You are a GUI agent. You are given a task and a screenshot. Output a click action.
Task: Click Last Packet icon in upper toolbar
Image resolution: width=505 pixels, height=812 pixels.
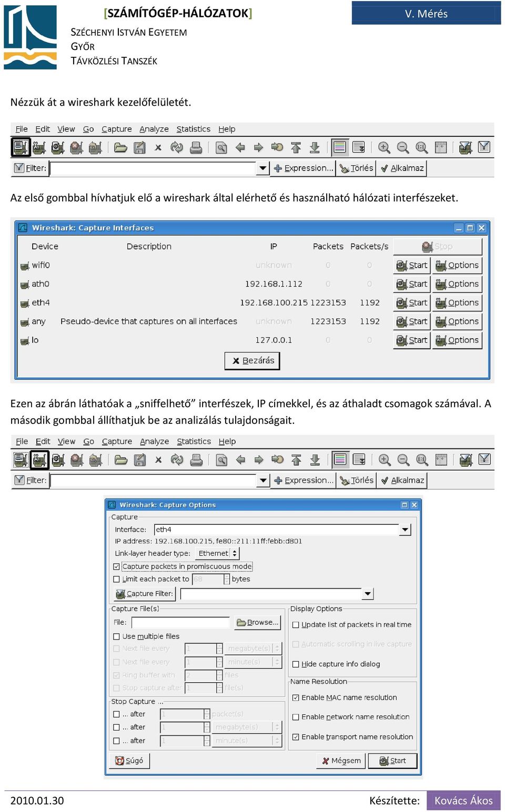coord(315,147)
